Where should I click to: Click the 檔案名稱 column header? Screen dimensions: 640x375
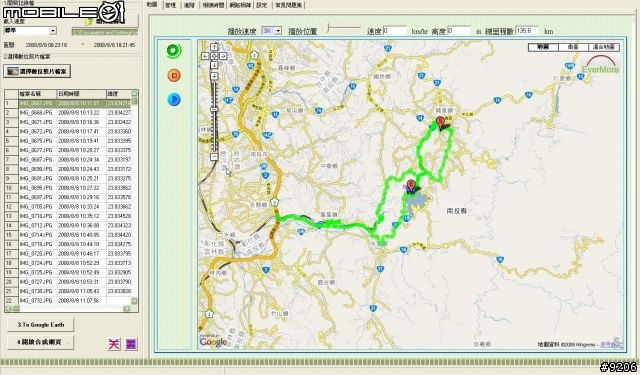pyautogui.click(x=38, y=94)
